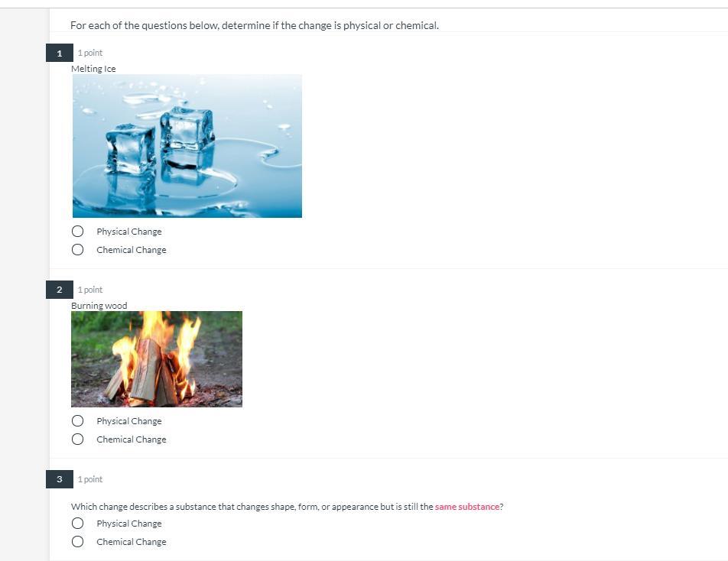
Task: Pick Chemical Change radio in question 3
Action: [x=77, y=542]
